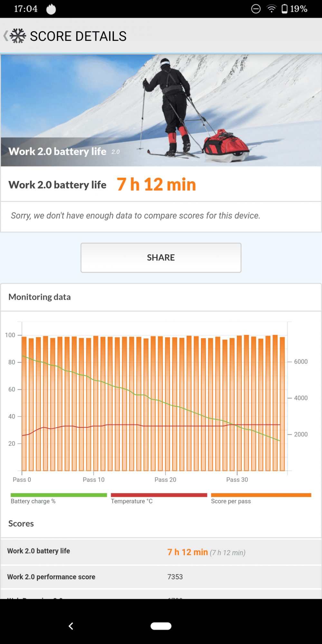
Task: Tap the Monitoring data section header
Action: [40, 297]
